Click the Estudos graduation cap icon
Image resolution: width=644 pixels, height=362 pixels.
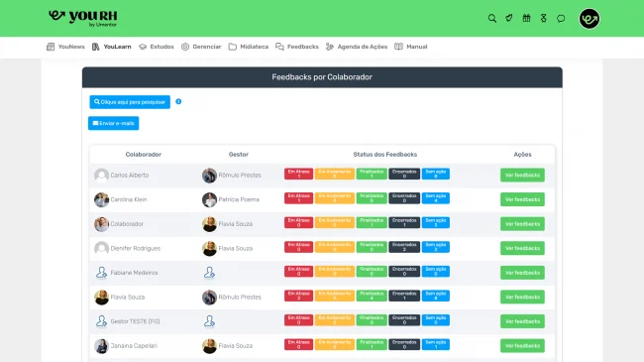(143, 47)
